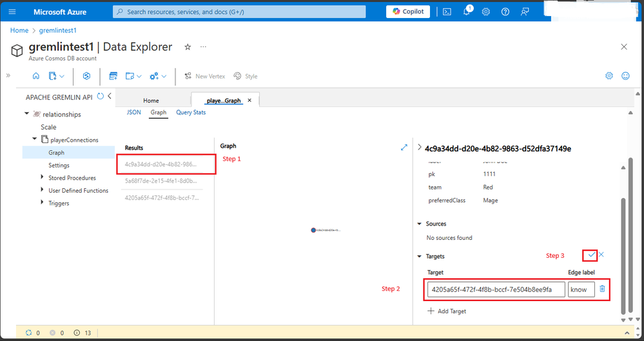Expand graph to full view arrow icon

[x=404, y=147]
